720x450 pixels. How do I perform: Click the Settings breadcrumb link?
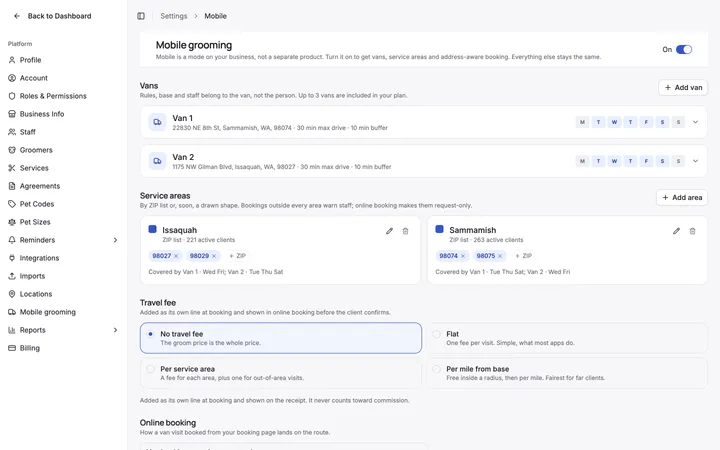(174, 16)
